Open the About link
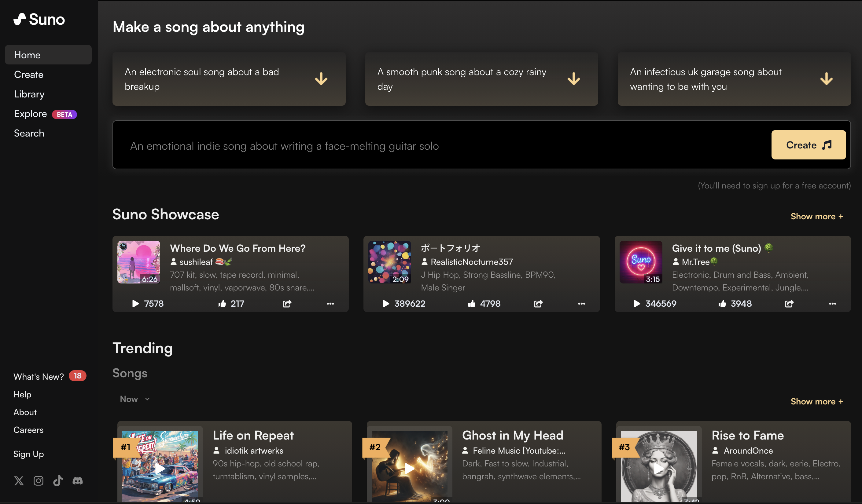This screenshot has height=504, width=862. click(25, 412)
